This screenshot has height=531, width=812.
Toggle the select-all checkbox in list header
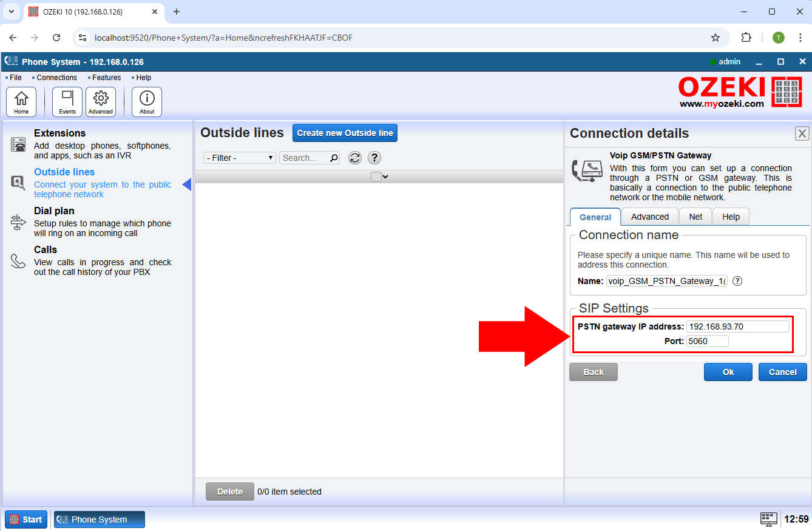point(376,177)
